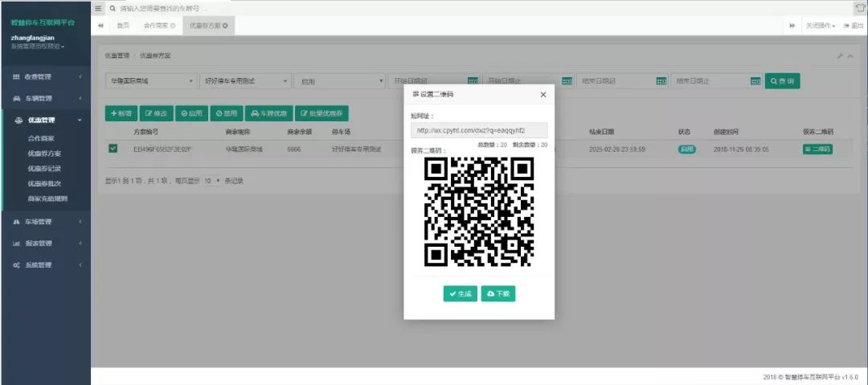The image size is (868, 385).
Task: Click the 车辆管理 car icon in sidebar
Action: pyautogui.click(x=17, y=99)
